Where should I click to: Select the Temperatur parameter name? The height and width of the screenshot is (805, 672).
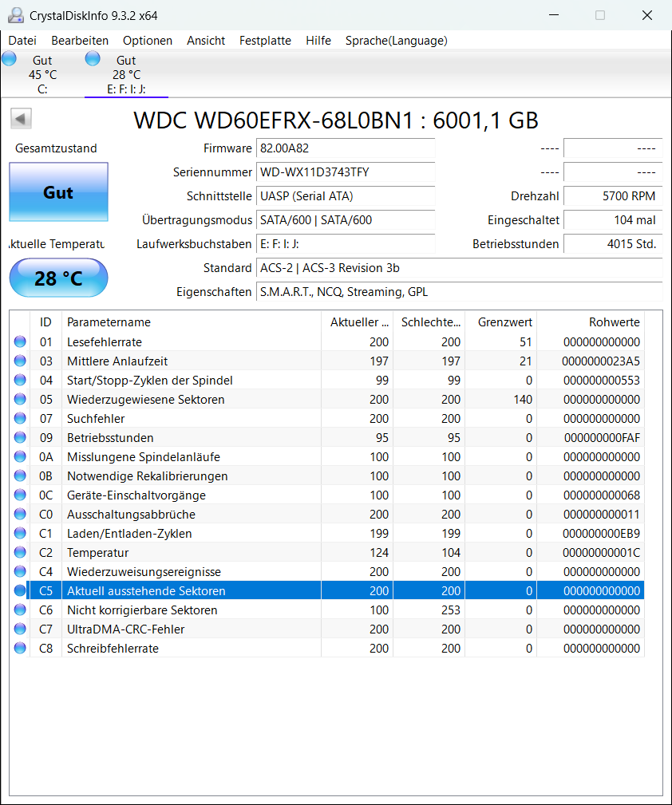pos(97,553)
